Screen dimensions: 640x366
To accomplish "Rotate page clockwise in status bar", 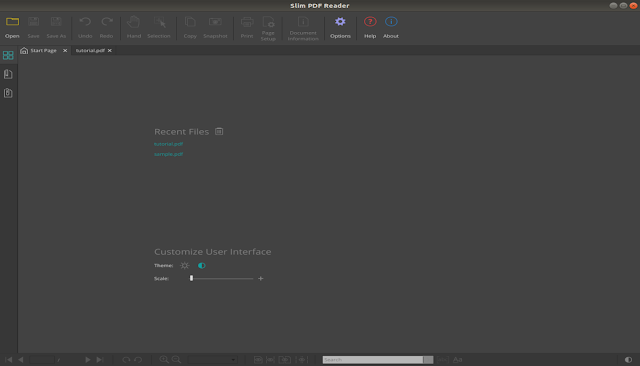I will (126, 359).
